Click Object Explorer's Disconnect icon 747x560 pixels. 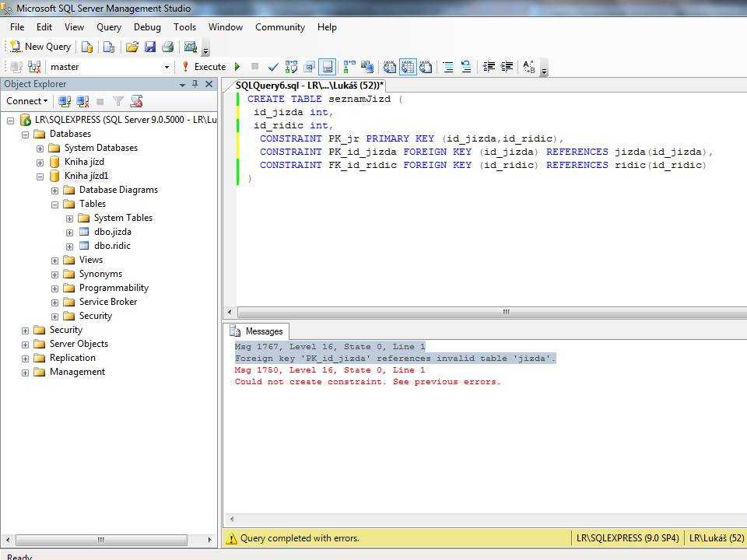click(82, 101)
